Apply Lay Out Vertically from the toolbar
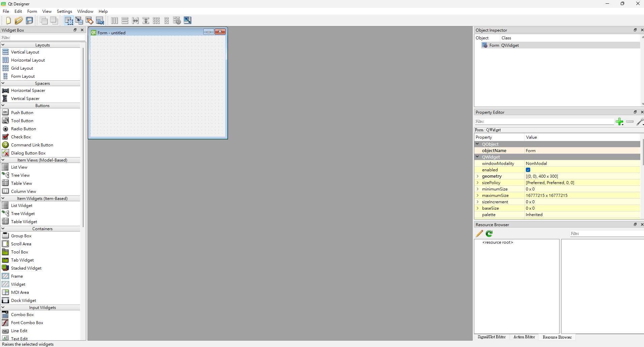Viewport: 644px width, 347px height. click(125, 21)
